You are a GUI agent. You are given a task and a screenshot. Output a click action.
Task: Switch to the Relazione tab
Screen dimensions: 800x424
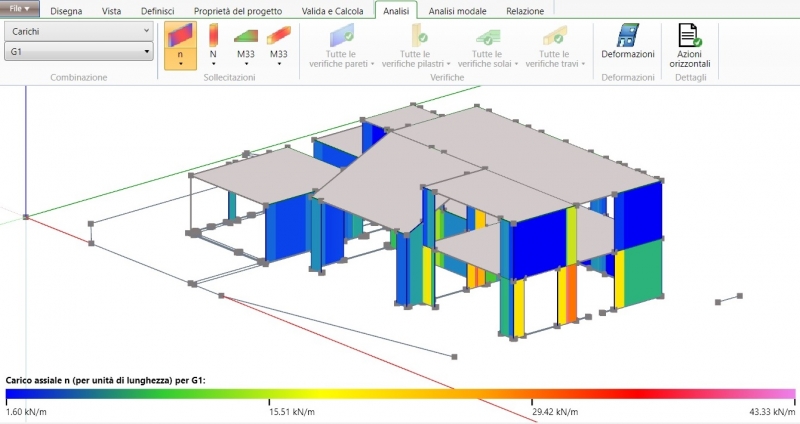click(x=525, y=11)
